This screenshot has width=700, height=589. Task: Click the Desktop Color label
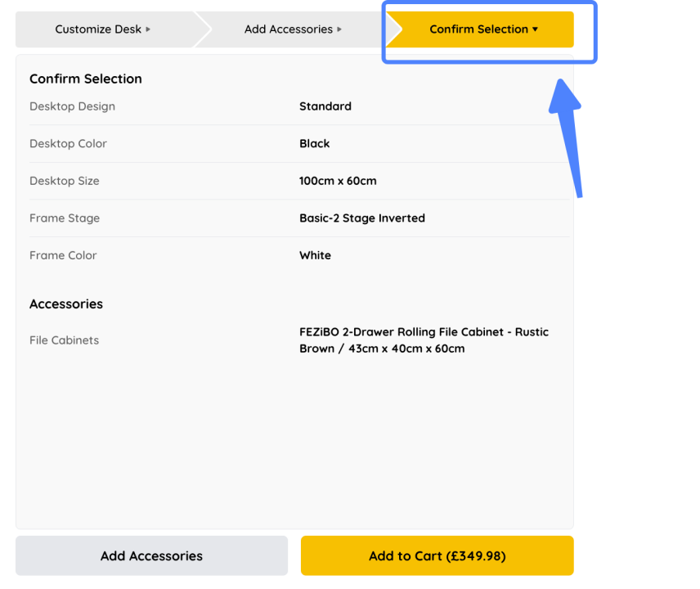click(68, 144)
